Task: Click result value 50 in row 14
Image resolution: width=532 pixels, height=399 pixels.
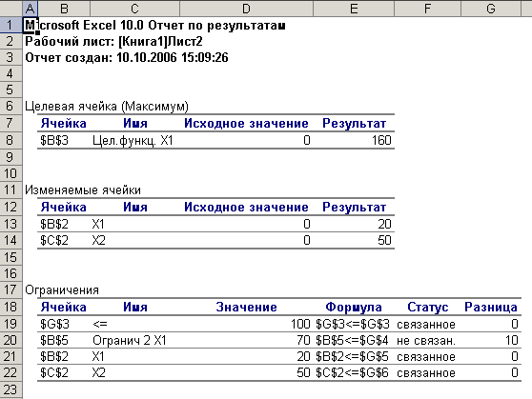Action: 385,240
